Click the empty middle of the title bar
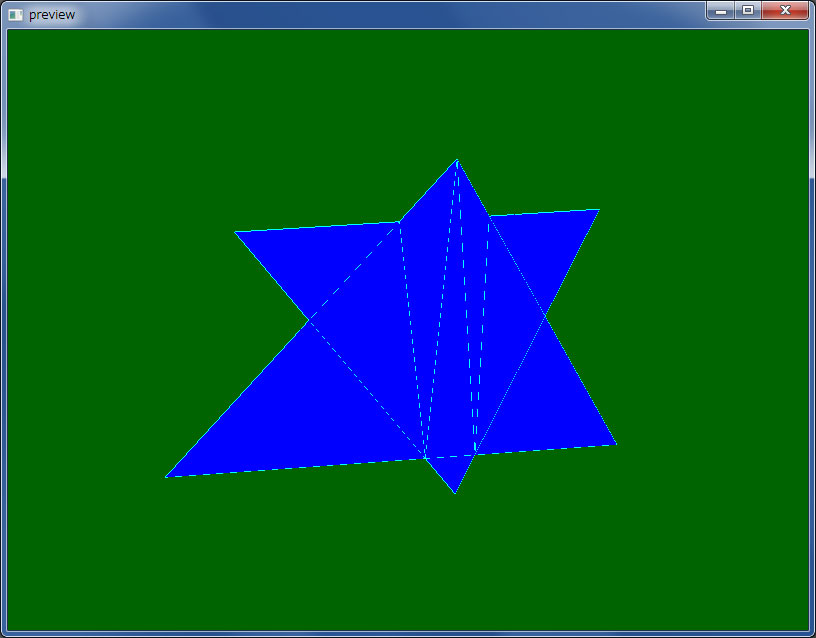This screenshot has width=816, height=638. [400, 14]
